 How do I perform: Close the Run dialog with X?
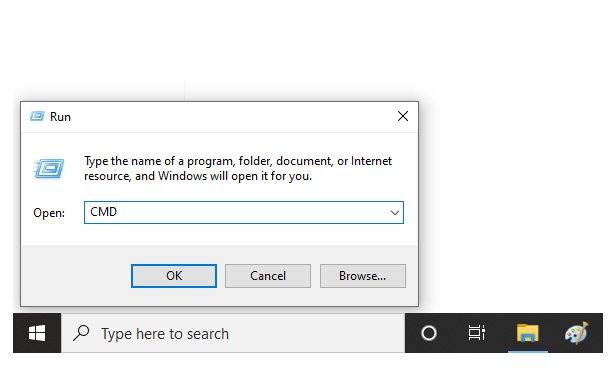tap(403, 116)
